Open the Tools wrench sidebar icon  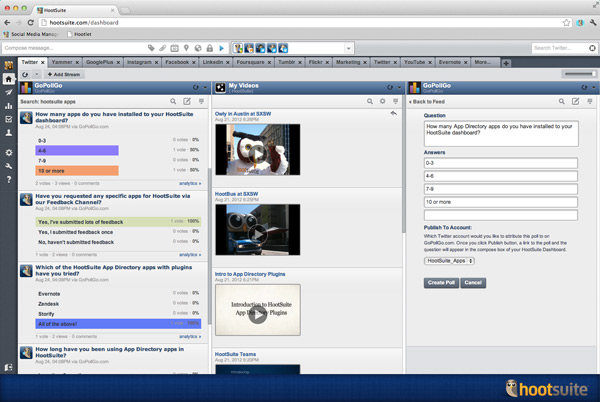click(8, 166)
